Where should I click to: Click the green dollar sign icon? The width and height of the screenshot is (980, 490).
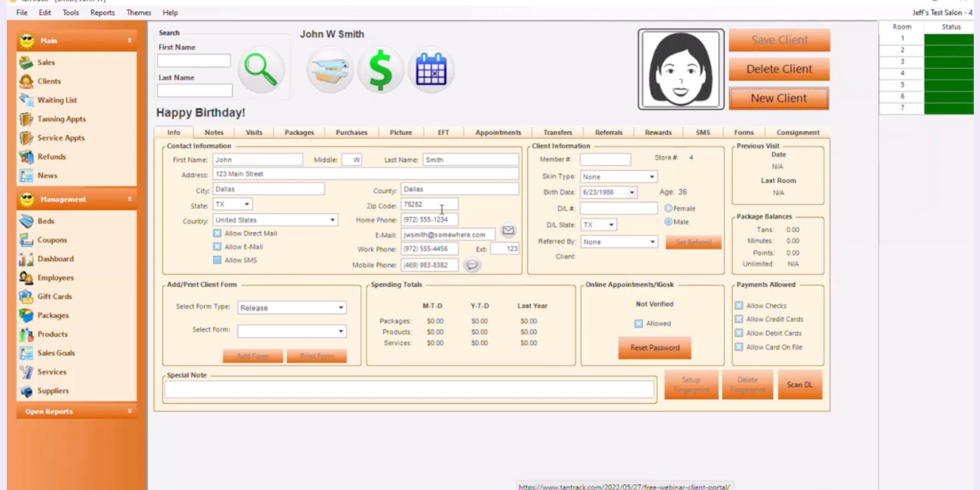click(381, 70)
